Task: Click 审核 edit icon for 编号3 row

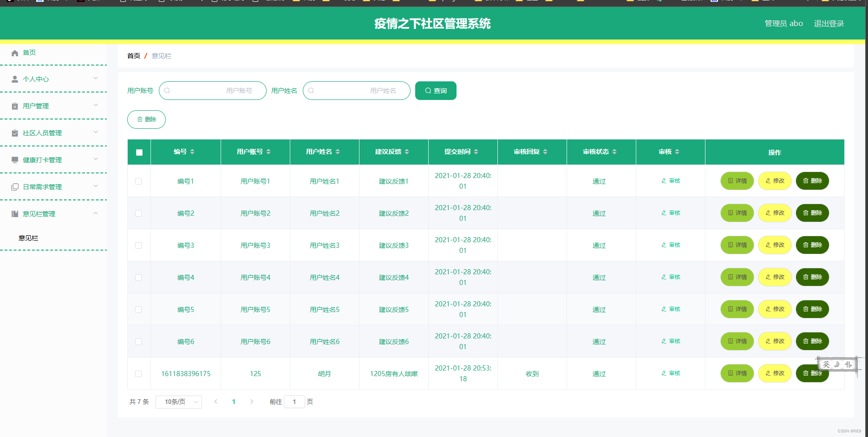Action: 664,245
